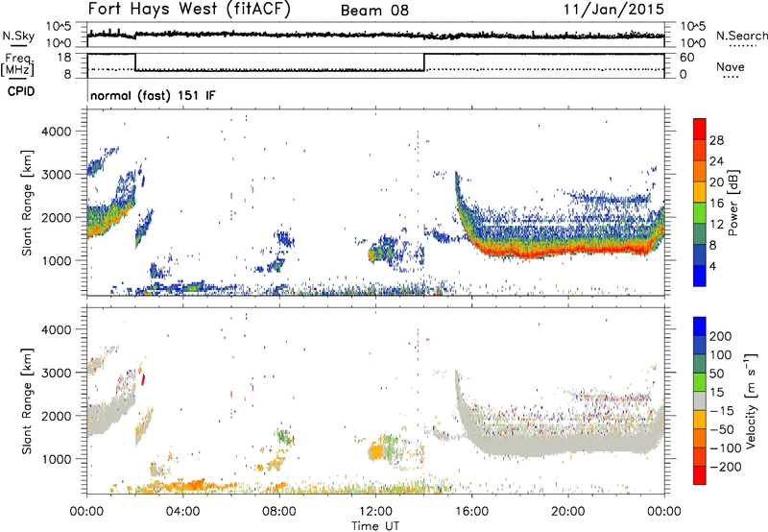
Task: Click the "1000" tick in the power panel
Action: [56, 260]
